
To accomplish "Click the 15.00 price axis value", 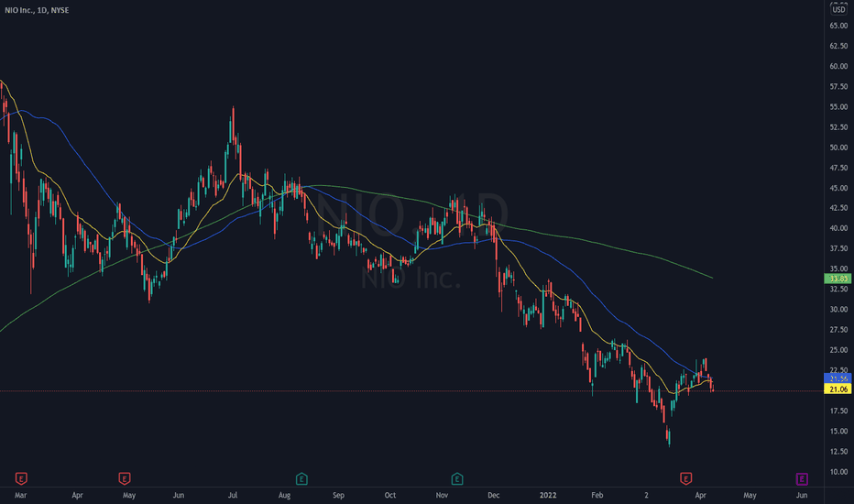I will tap(838, 431).
